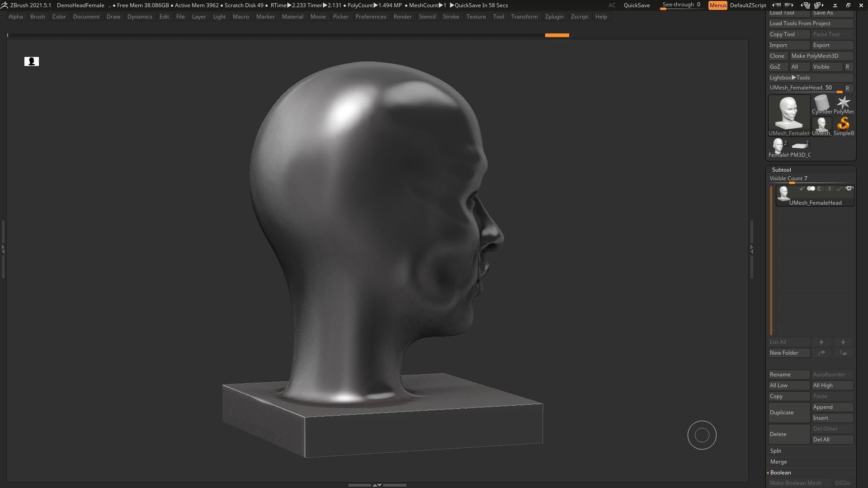This screenshot has width=868, height=488.
Task: Open the Color menu
Action: 59,16
